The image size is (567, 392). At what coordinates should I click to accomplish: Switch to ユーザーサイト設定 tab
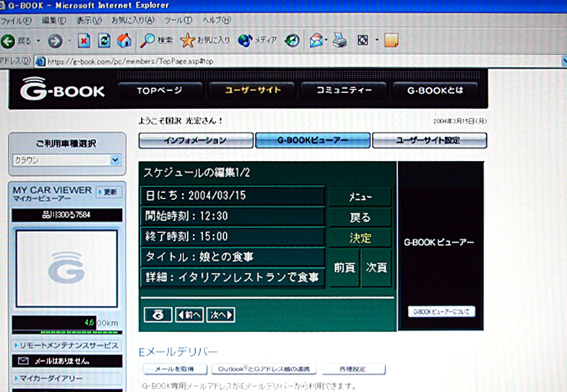pyautogui.click(x=429, y=141)
